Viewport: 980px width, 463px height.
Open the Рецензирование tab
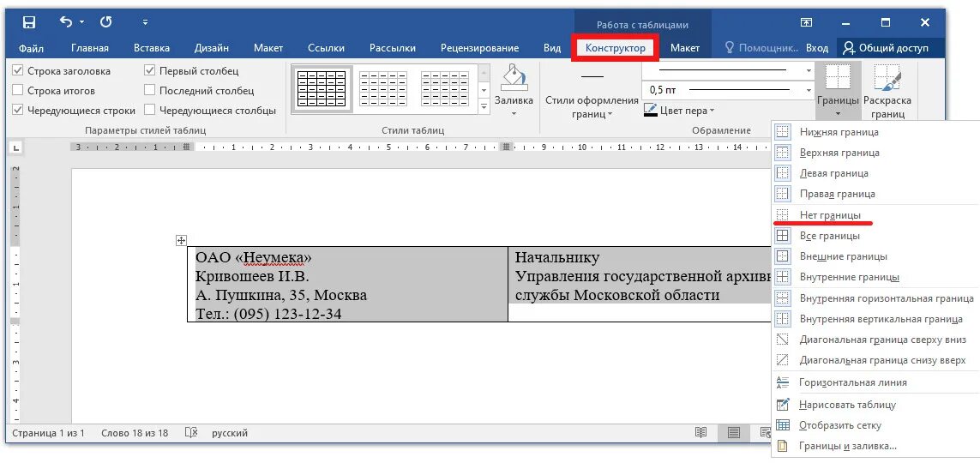coord(479,48)
